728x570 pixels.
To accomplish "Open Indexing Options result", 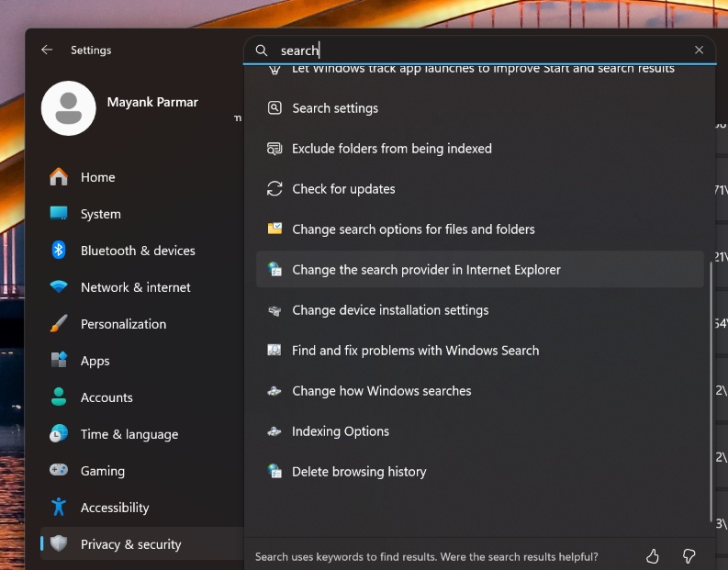I will (x=479, y=431).
